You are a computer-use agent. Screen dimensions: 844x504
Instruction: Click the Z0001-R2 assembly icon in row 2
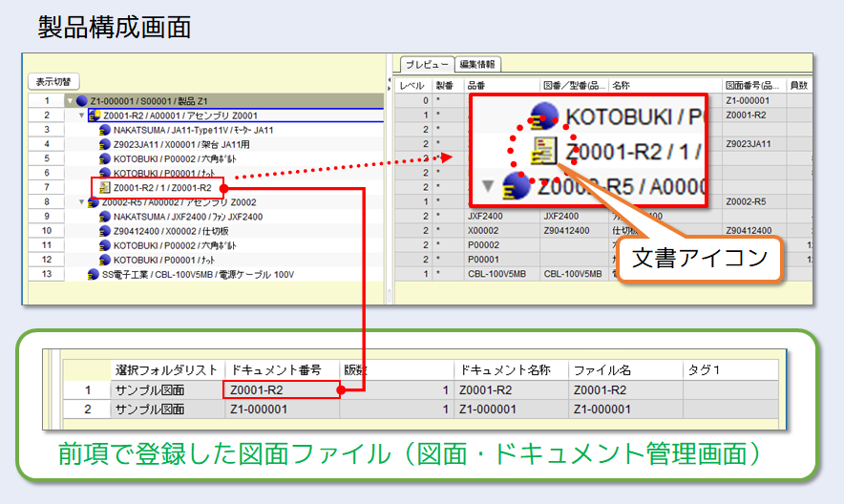coord(95,115)
